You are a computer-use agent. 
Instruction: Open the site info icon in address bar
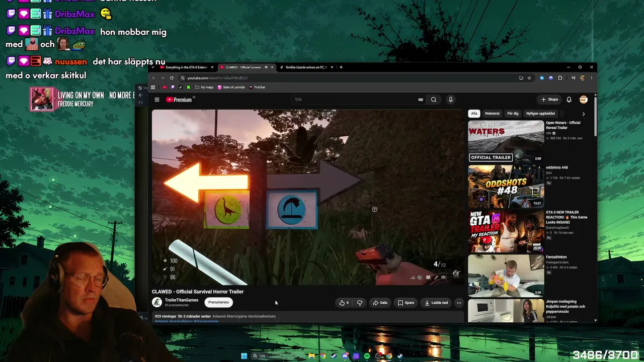[182, 78]
